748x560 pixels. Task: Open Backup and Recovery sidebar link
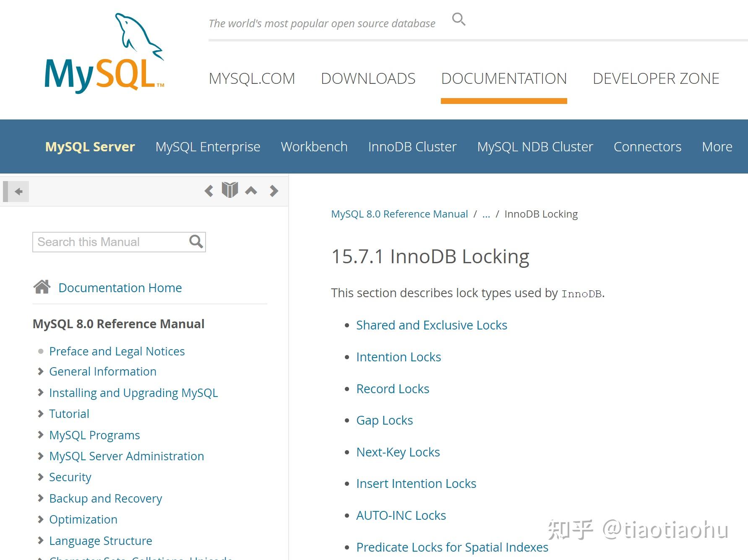tap(105, 498)
